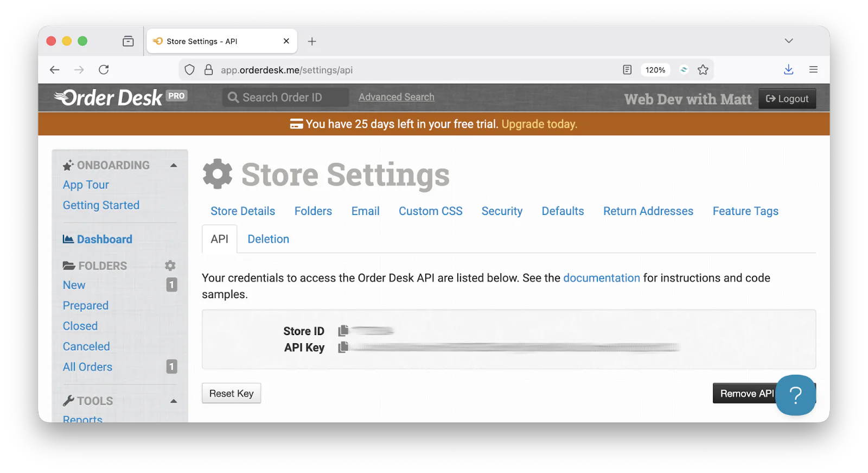Open the Prepared folder
Image resolution: width=868 pixels, height=473 pixels.
pos(86,306)
